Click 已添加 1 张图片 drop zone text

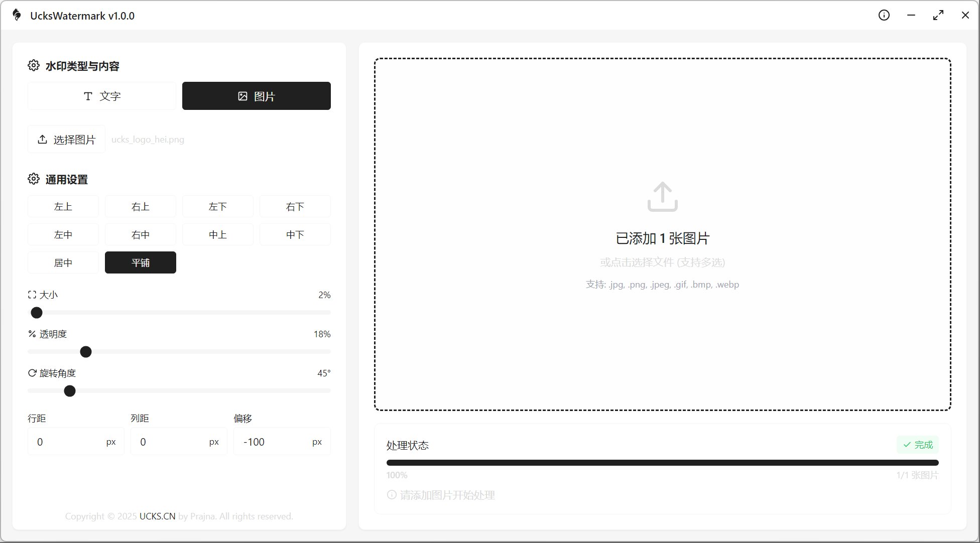click(662, 238)
